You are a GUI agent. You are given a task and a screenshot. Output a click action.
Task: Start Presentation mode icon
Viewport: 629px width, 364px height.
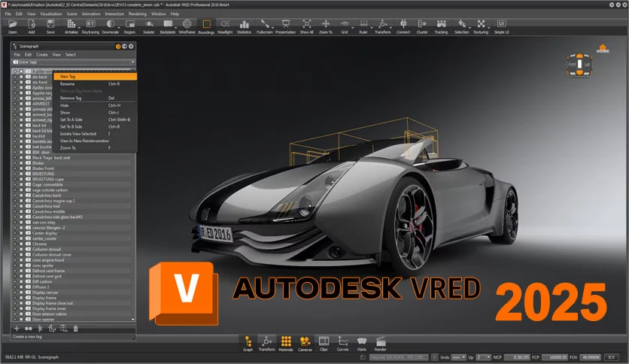[286, 24]
